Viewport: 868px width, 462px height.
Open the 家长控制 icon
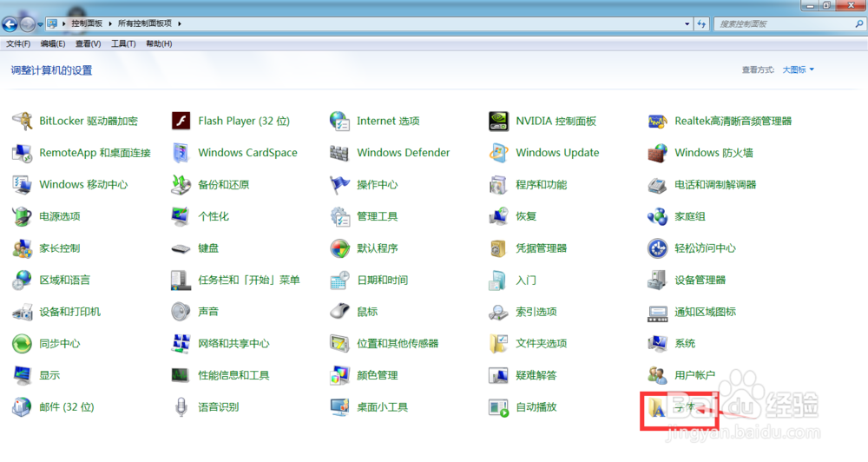(x=23, y=248)
